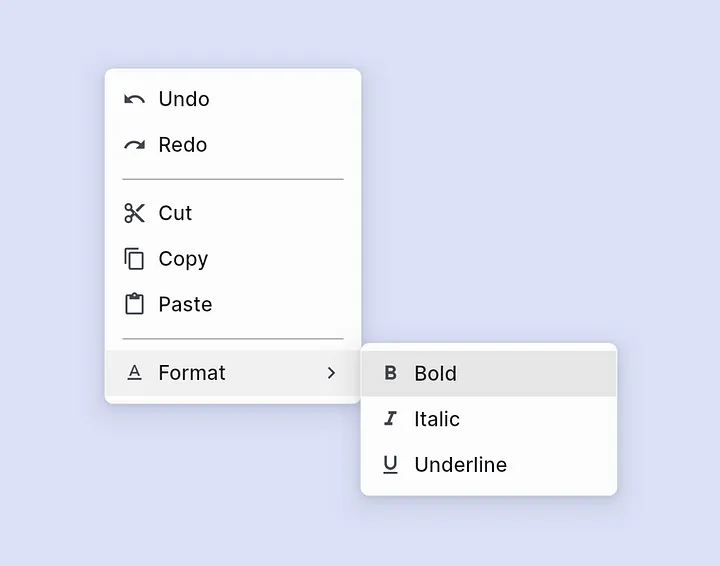The width and height of the screenshot is (720, 566).
Task: Select the Redo text label
Action: coord(183,145)
